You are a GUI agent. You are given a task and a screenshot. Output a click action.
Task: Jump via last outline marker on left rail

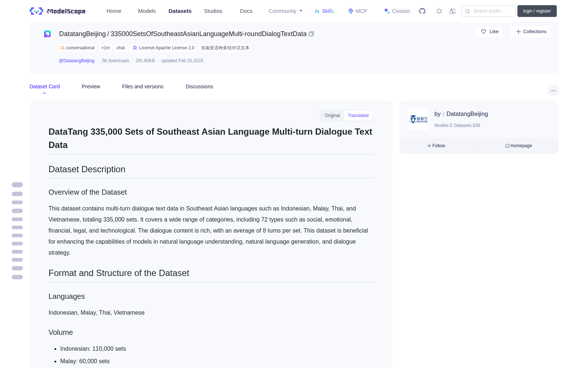(17, 277)
